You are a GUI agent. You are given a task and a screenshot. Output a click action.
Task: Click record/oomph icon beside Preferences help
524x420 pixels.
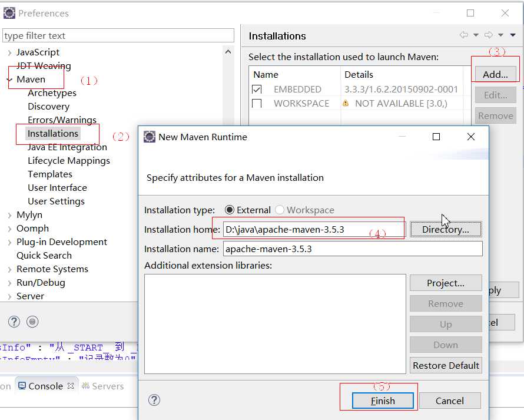coord(32,322)
